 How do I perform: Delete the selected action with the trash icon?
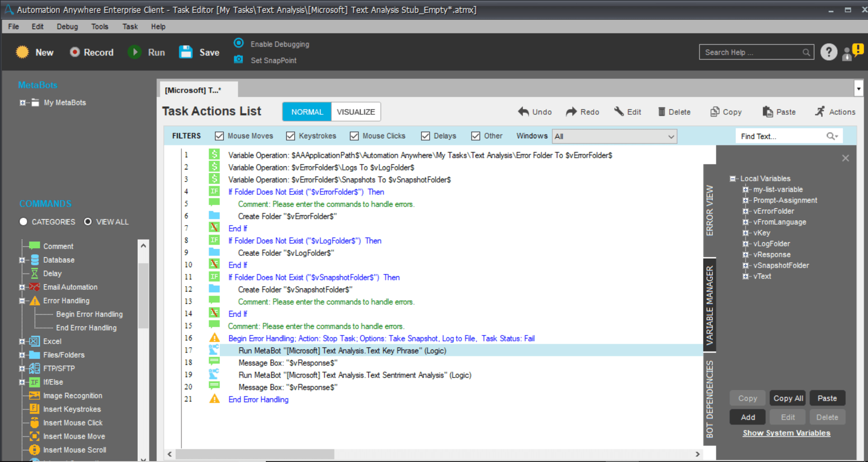coord(661,112)
